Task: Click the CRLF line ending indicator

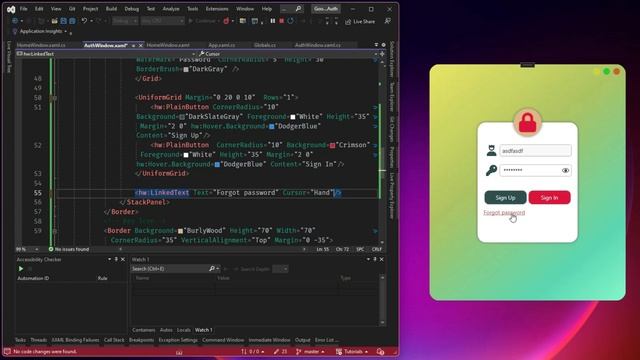Action: click(377, 249)
